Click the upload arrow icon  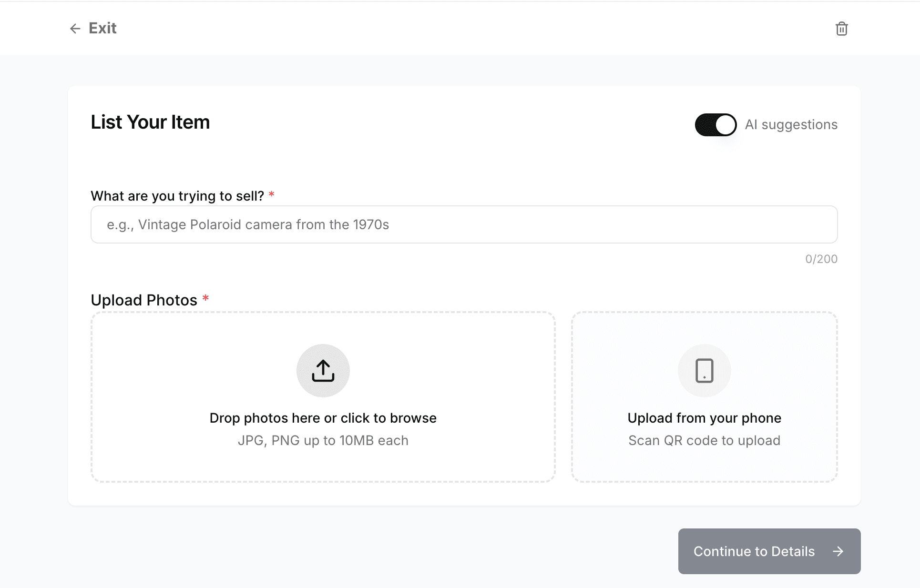click(x=323, y=371)
